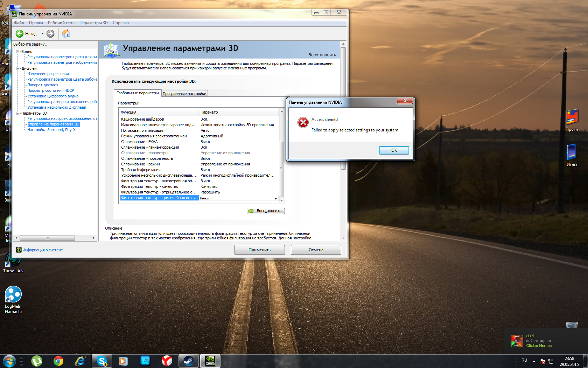
Task: Click the RU input language indicator
Action: (524, 360)
